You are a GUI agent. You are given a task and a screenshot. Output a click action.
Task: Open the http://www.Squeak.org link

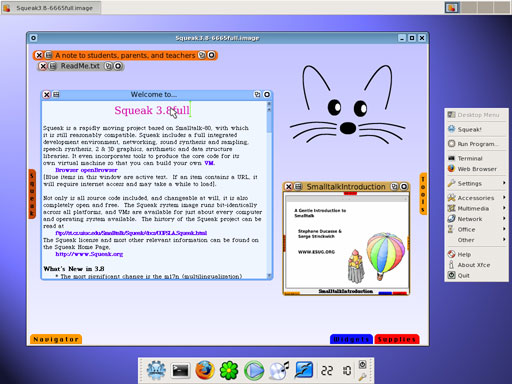pos(89,254)
